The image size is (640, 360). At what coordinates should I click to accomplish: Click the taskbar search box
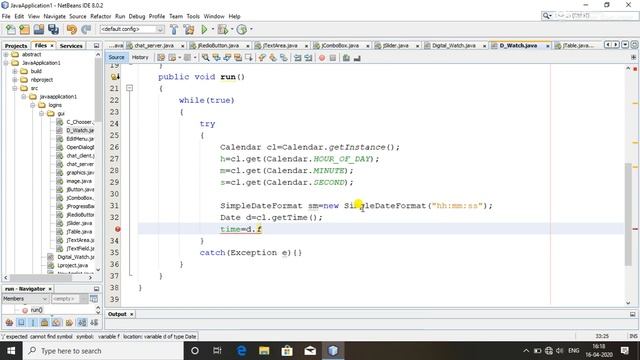tap(104, 351)
